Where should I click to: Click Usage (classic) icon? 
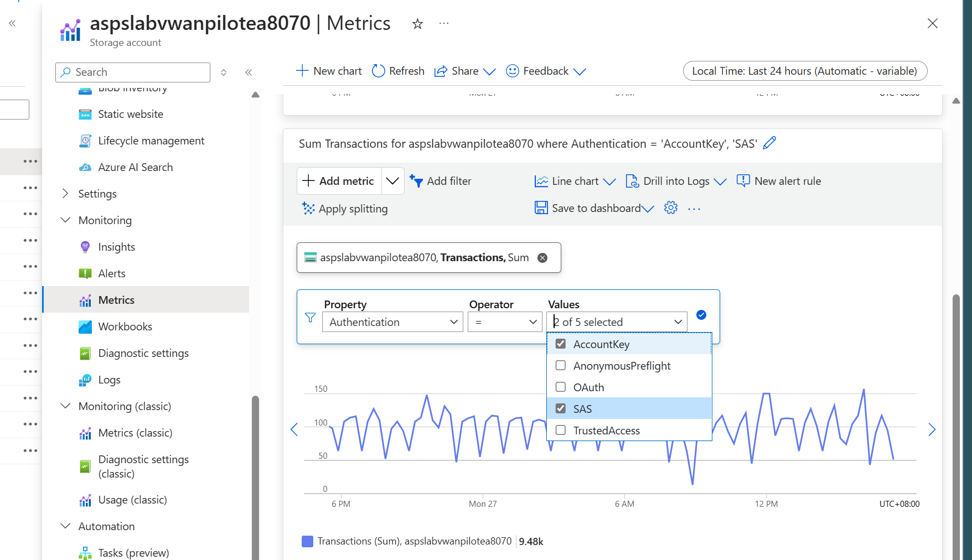pos(85,500)
